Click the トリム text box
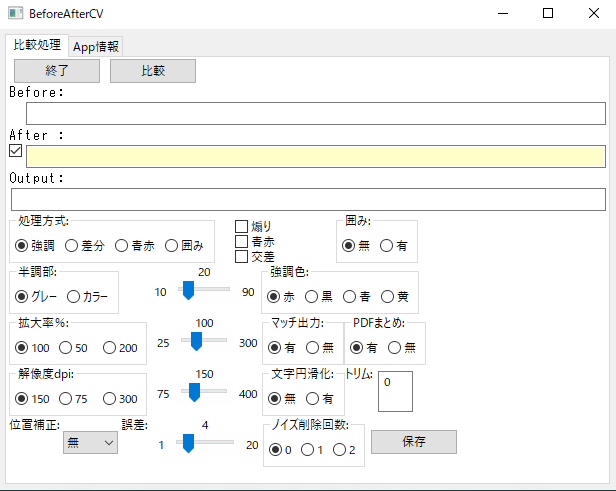The image size is (616, 491). [394, 391]
